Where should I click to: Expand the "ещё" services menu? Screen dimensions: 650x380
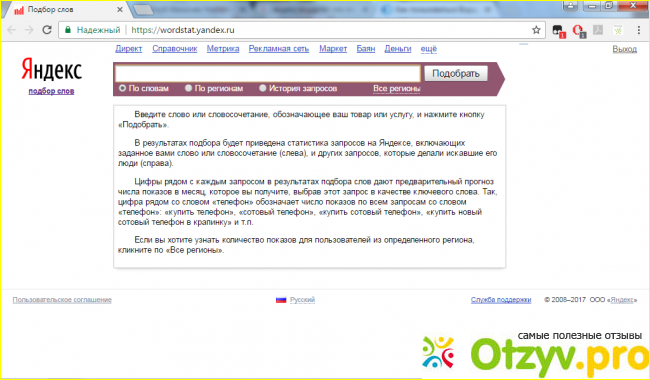coord(429,49)
